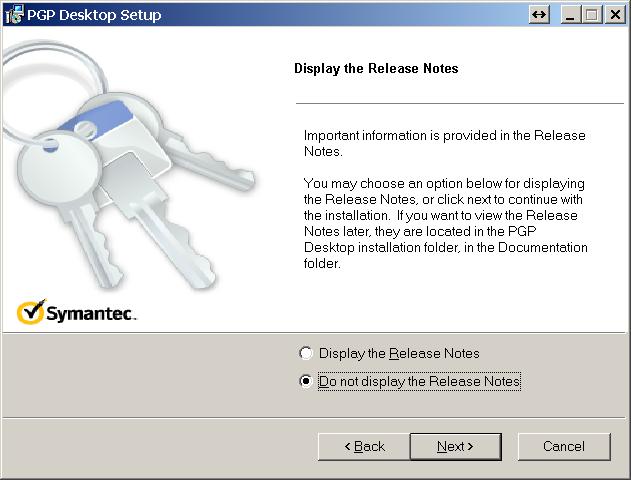
Task: Click the Symantec logo
Action: (76, 312)
